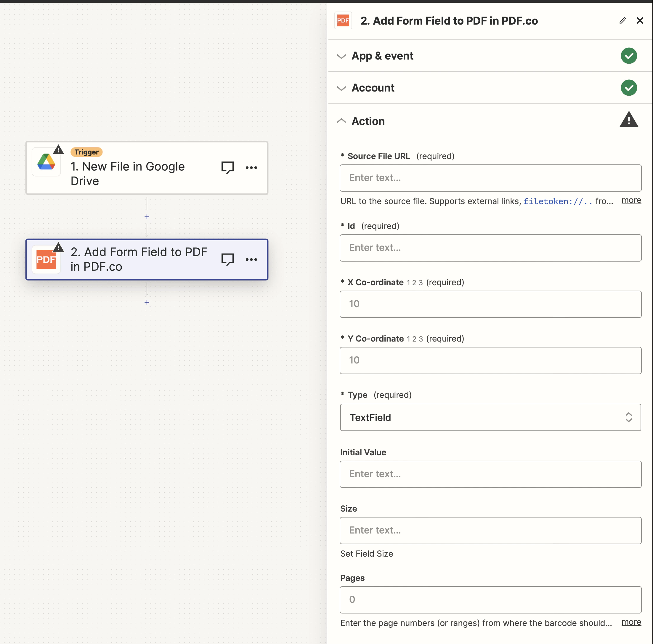Image resolution: width=653 pixels, height=644 pixels.
Task: Click the filetoken:// code text
Action: tap(558, 201)
